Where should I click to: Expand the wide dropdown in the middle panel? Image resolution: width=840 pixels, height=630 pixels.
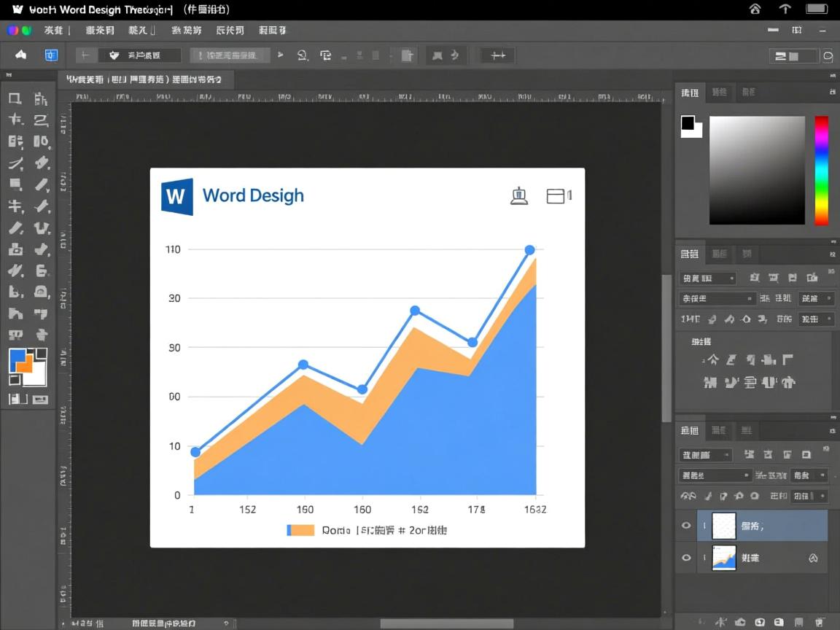click(x=717, y=298)
